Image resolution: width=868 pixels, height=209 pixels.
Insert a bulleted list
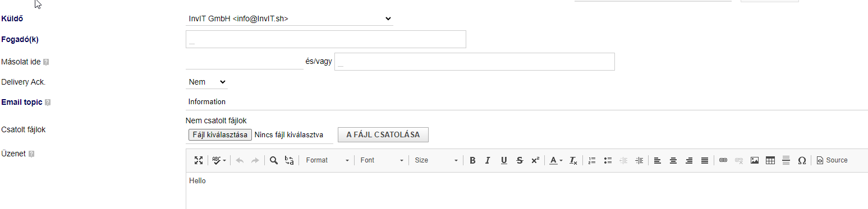click(x=608, y=160)
